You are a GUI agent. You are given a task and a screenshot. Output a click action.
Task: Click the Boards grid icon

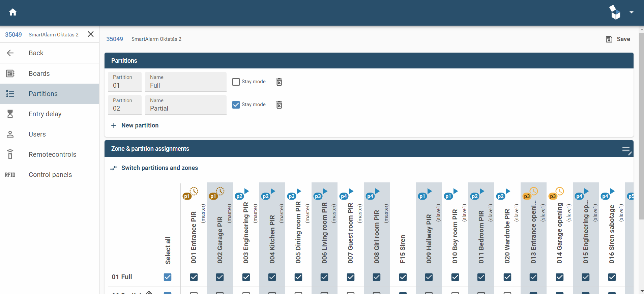pyautogui.click(x=10, y=73)
